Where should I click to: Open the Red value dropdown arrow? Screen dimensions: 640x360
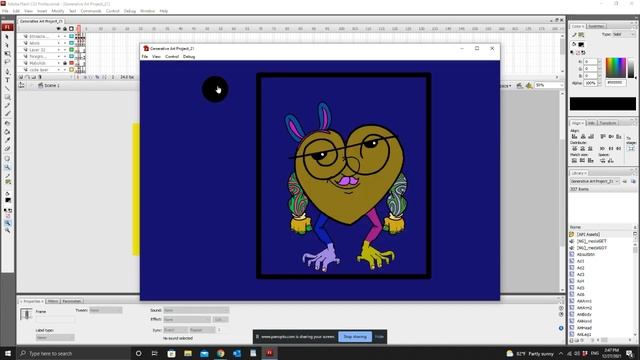coord(600,62)
